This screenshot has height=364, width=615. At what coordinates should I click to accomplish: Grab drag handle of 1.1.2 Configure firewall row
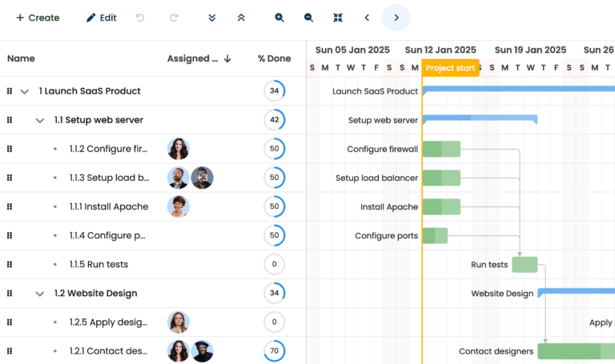10,149
